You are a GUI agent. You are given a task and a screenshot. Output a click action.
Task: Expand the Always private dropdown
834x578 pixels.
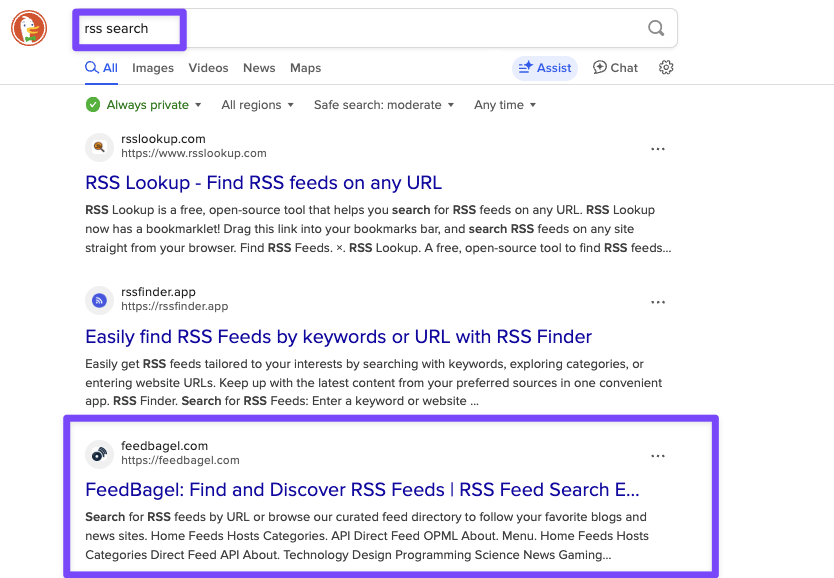click(143, 105)
